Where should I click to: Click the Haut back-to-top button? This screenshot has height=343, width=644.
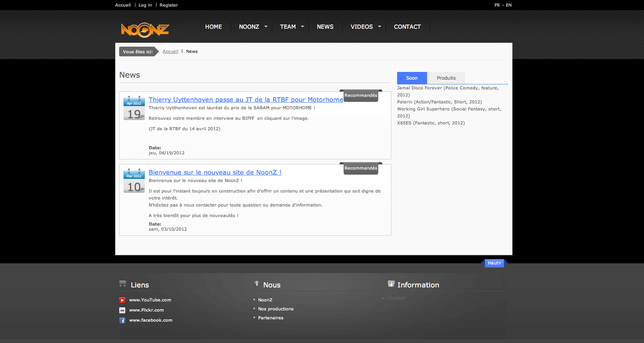click(x=494, y=263)
